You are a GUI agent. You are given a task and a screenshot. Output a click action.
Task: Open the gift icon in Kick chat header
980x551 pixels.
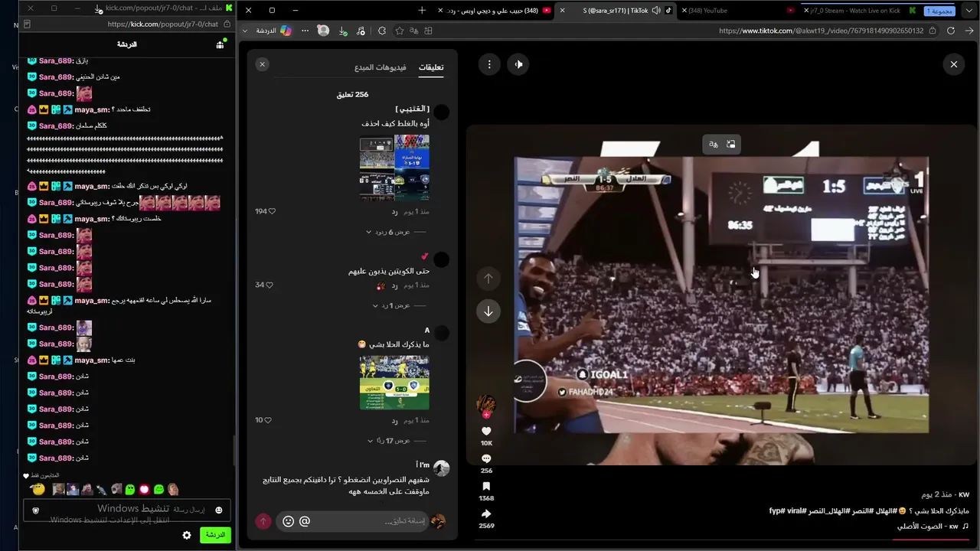click(220, 44)
